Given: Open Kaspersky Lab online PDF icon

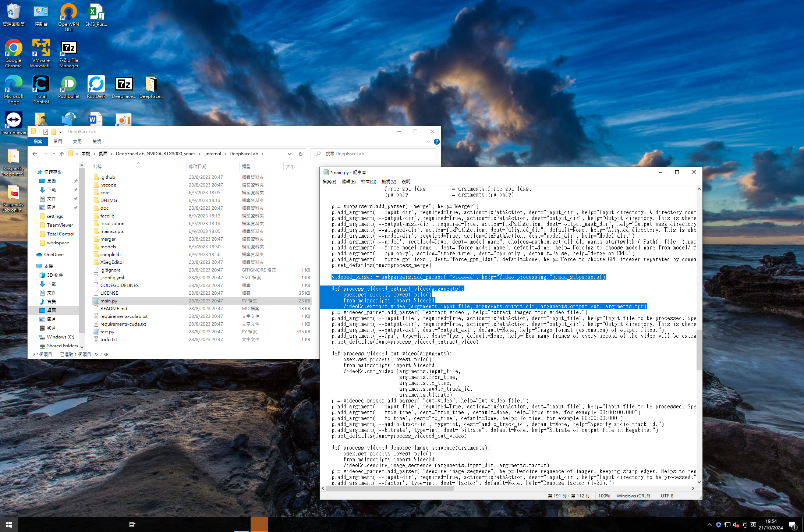Looking at the screenshot, I should tap(14, 198).
